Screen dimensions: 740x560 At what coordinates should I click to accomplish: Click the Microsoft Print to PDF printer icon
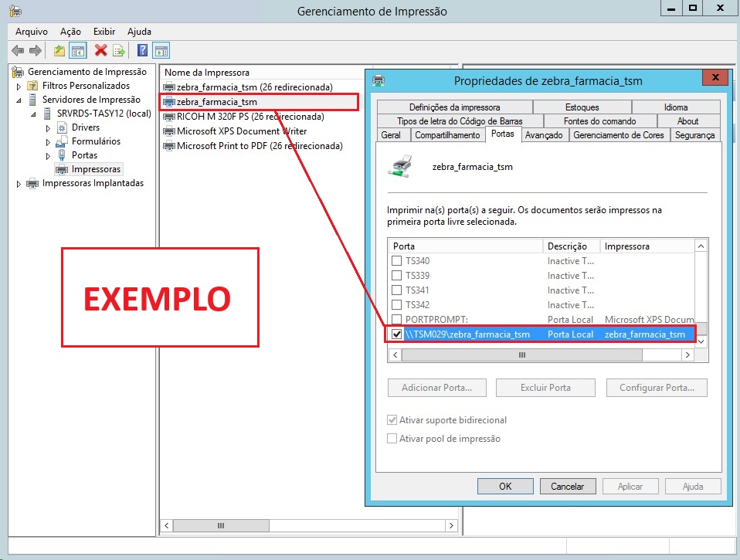click(169, 146)
